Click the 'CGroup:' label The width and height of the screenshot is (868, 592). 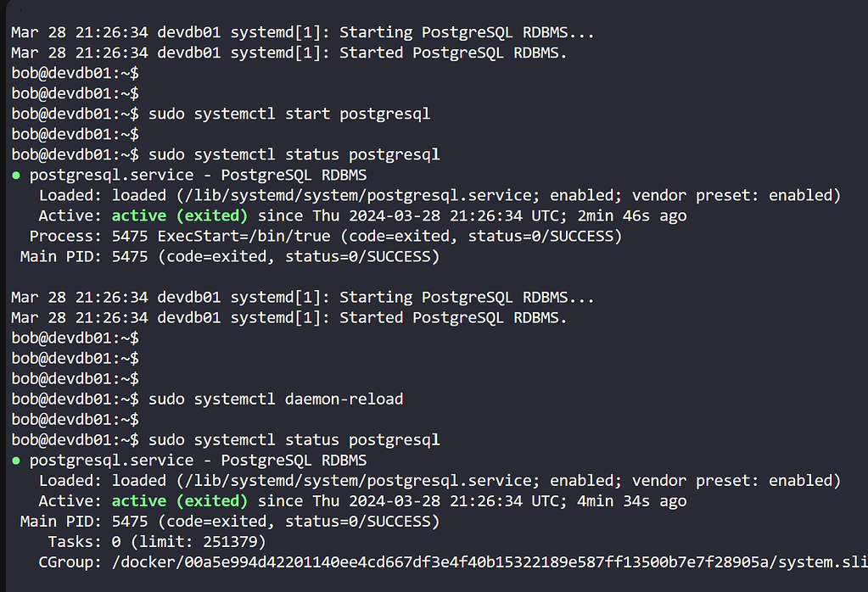70,561
